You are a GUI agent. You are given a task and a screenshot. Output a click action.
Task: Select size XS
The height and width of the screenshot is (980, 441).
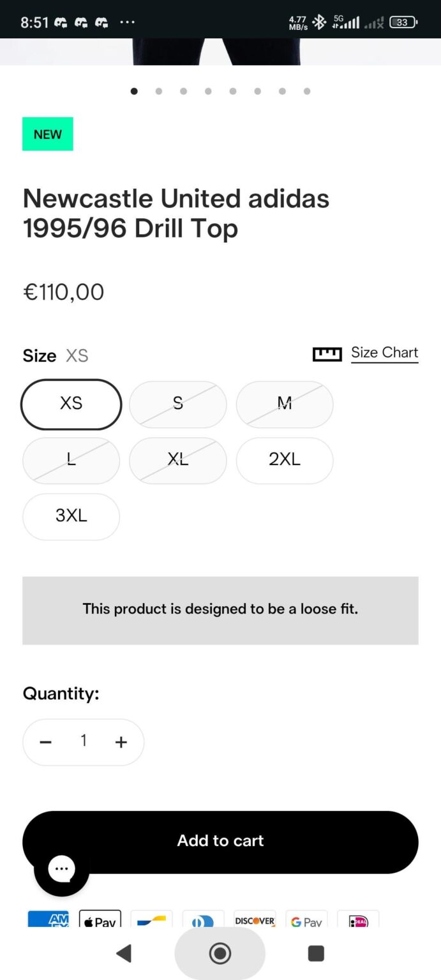pyautogui.click(x=71, y=403)
